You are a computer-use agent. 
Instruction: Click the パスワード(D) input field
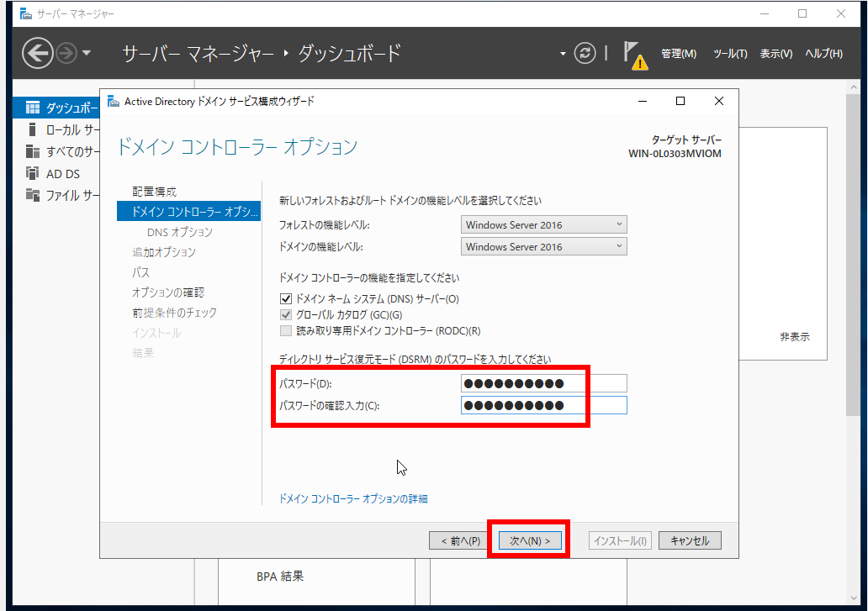coord(543,384)
